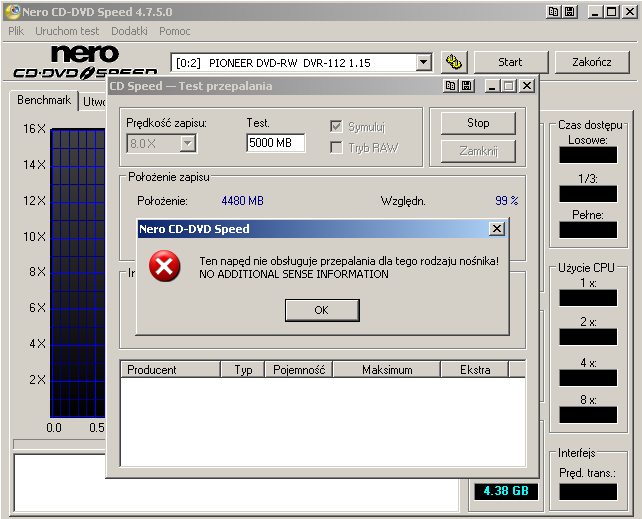Click the Nero app icon in the title bar

(x=13, y=11)
